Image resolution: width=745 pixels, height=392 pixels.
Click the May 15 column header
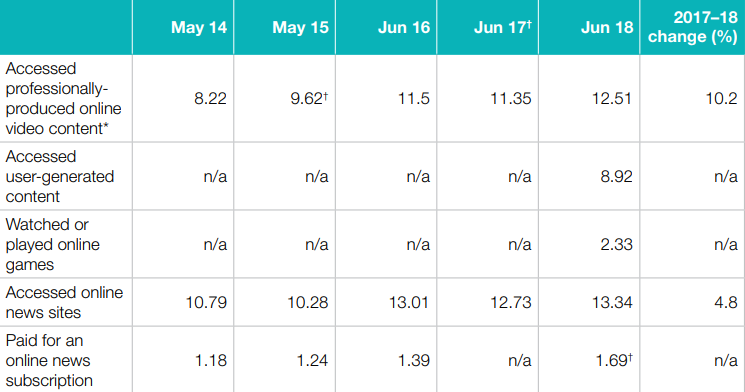pyautogui.click(x=300, y=27)
